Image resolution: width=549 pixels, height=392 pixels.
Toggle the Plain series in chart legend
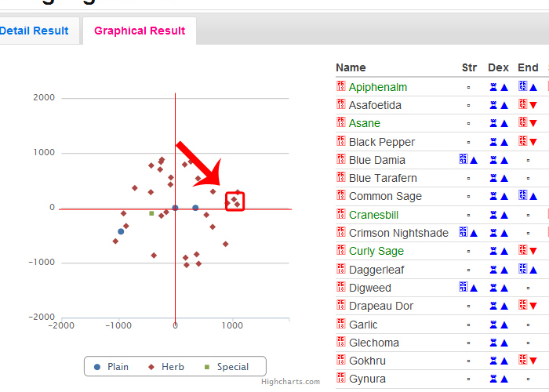111,367
